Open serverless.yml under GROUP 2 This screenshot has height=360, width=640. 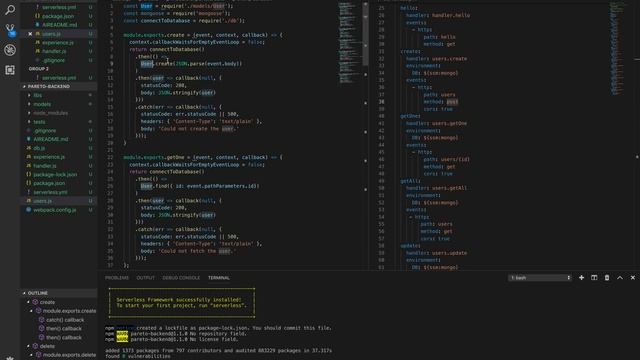(59, 78)
